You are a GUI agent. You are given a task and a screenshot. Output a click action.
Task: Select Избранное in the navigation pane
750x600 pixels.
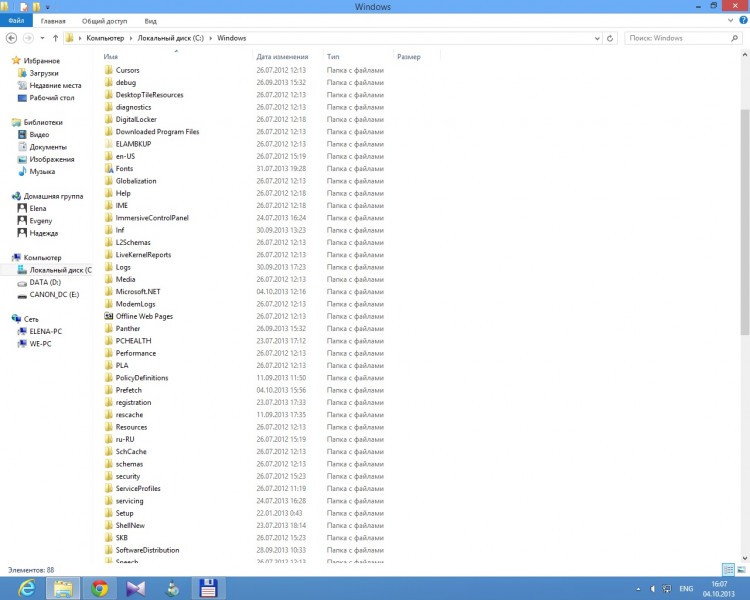tap(42, 61)
